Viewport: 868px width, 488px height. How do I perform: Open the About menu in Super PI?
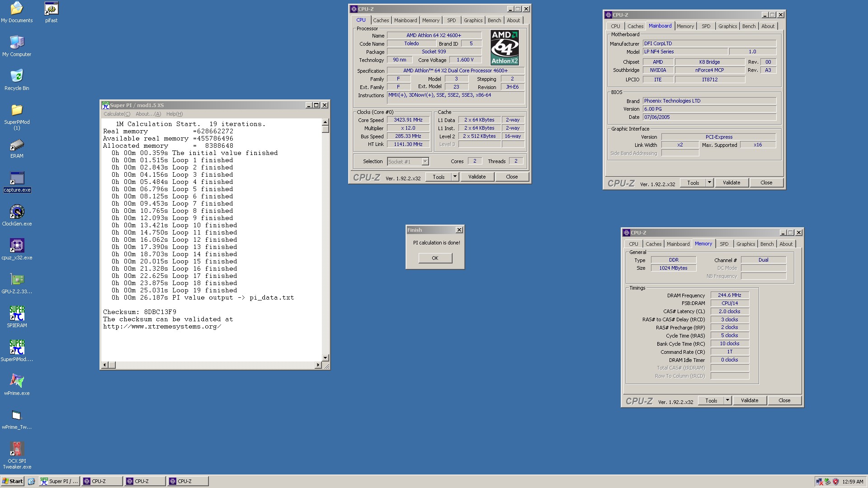[148, 114]
